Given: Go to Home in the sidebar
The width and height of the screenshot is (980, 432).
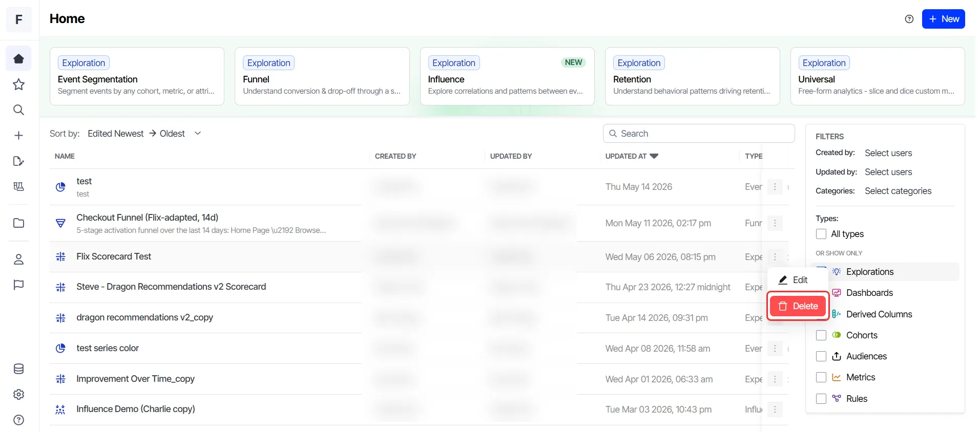Looking at the screenshot, I should click(x=19, y=59).
